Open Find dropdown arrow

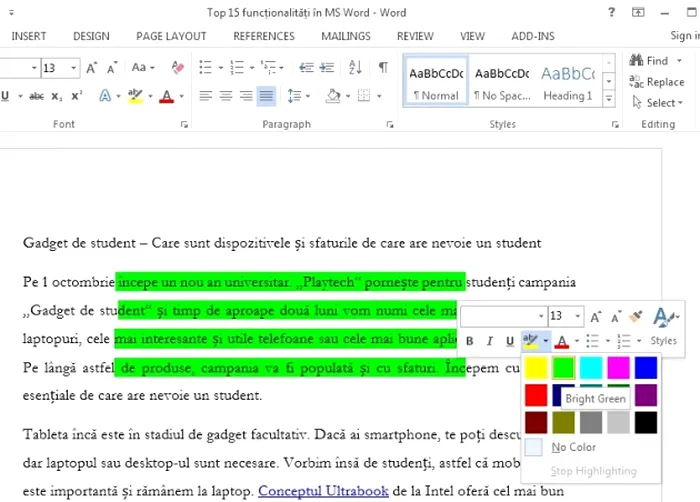point(679,61)
